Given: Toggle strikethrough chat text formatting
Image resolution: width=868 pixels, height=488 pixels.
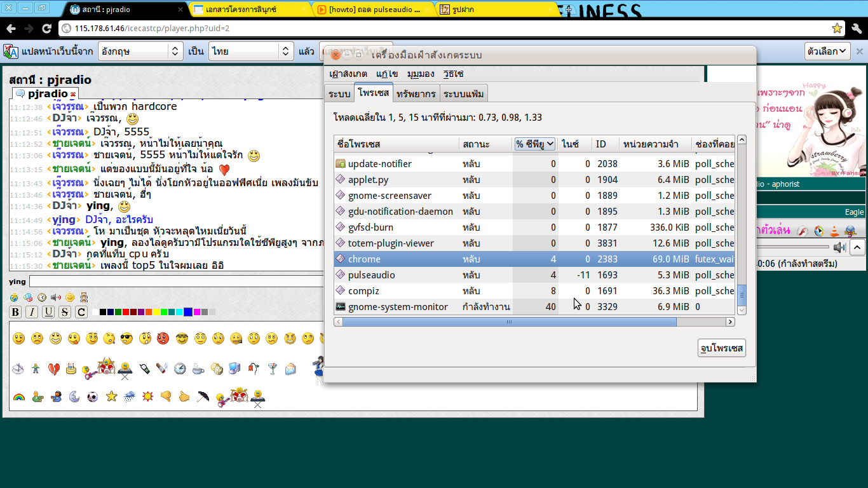Looking at the screenshot, I should tap(65, 312).
